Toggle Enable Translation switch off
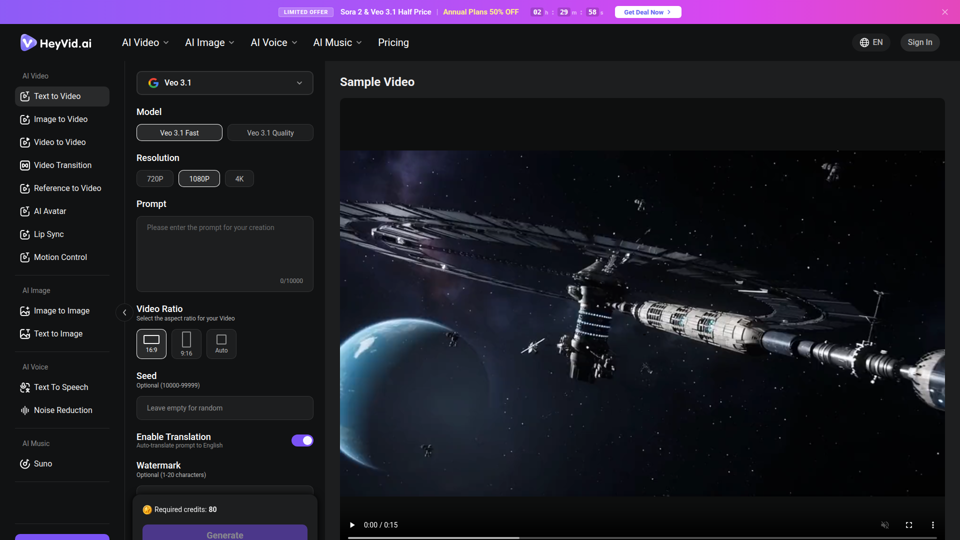The width and height of the screenshot is (960, 540). [x=302, y=440]
